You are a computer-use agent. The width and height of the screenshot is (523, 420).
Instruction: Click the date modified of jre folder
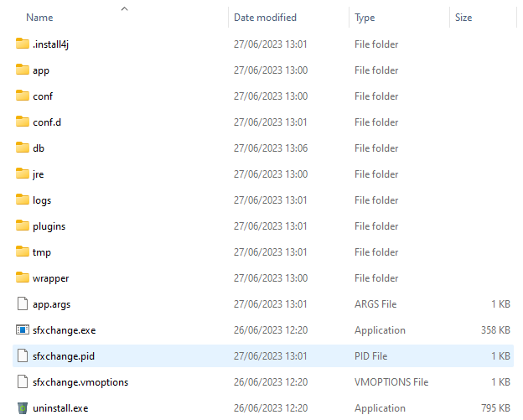click(271, 174)
